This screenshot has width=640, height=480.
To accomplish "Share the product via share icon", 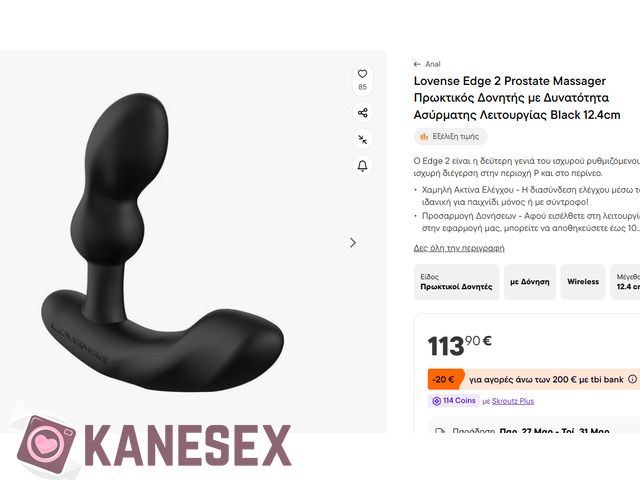I will [x=362, y=113].
